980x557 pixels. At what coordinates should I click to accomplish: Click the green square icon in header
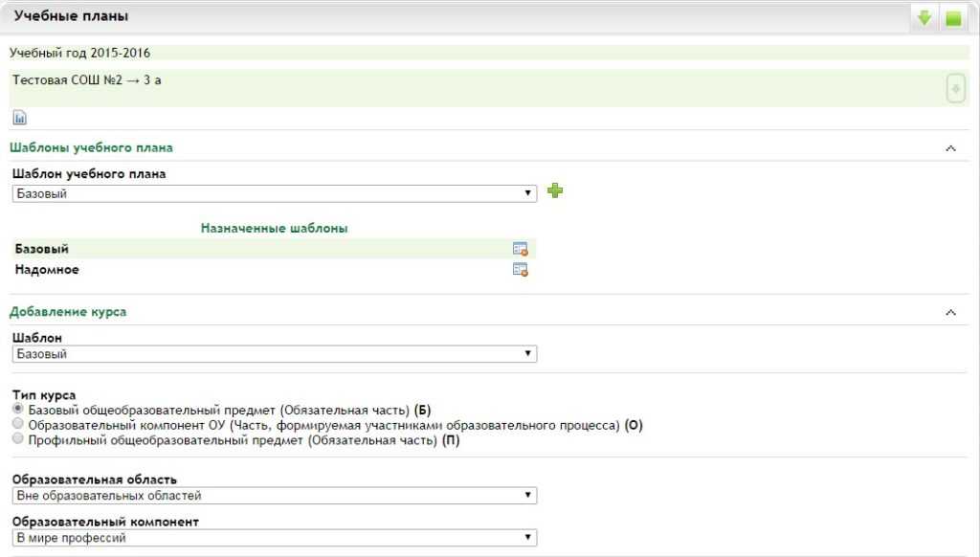pos(952,17)
